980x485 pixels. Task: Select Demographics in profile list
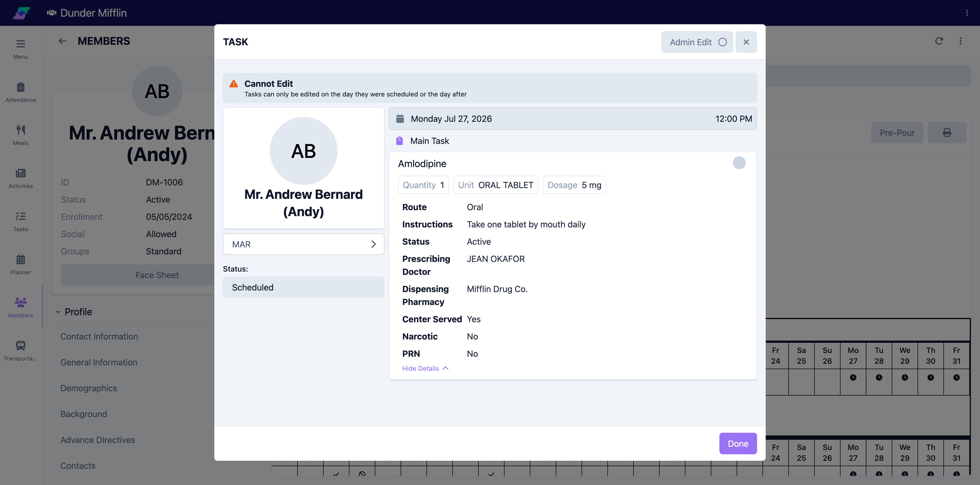pos(89,388)
